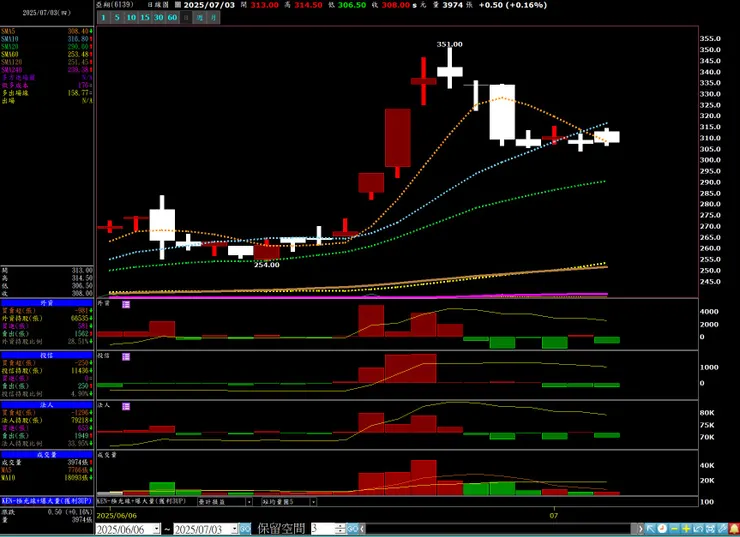Click SMA60 indicator label
Screen dimensions: 740x537
click(9, 54)
